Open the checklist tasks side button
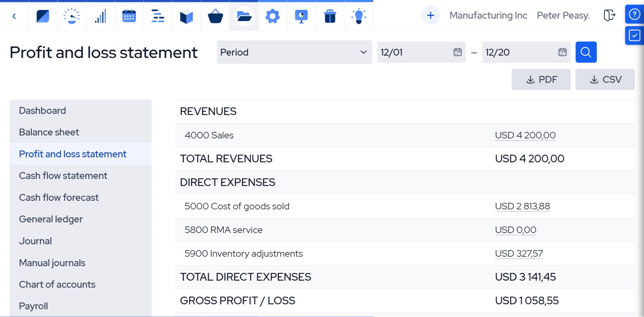The height and width of the screenshot is (317, 644). coord(634,36)
